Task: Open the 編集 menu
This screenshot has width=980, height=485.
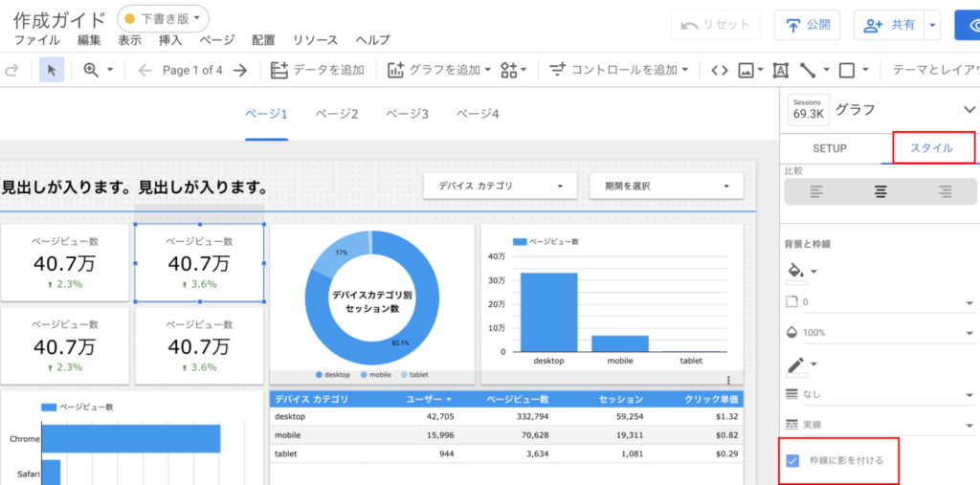Action: 89,40
